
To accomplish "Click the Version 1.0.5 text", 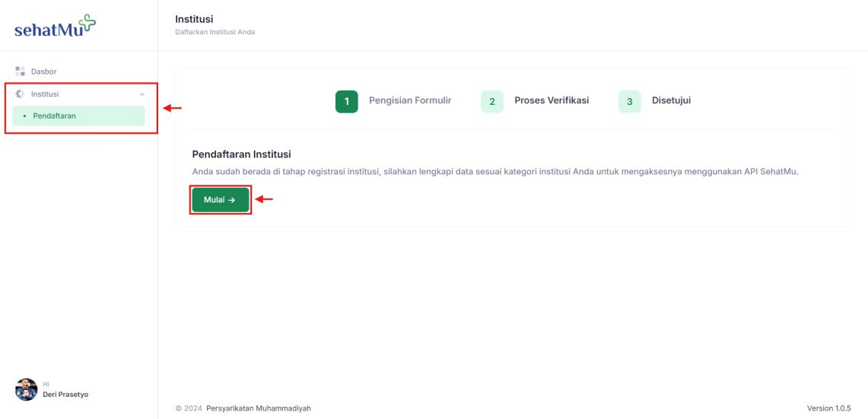I will (828, 408).
